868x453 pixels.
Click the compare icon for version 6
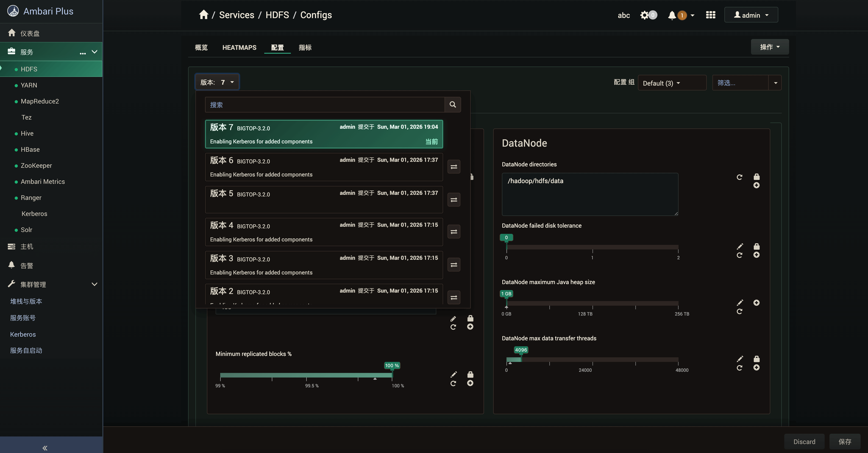pos(453,167)
